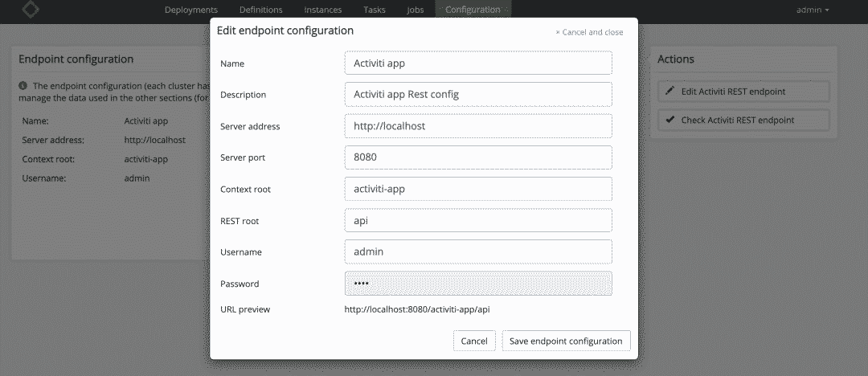This screenshot has height=376, width=868.
Task: Click the Cancel button in dialog
Action: point(474,341)
